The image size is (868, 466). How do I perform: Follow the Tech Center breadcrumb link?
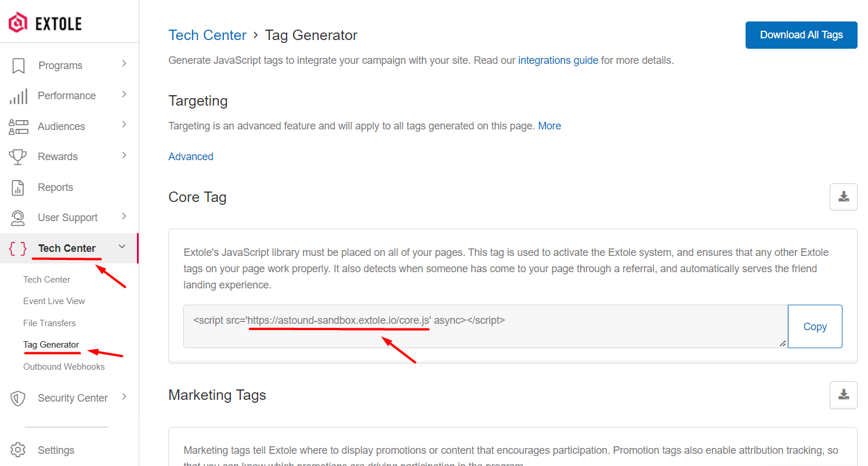(x=207, y=35)
